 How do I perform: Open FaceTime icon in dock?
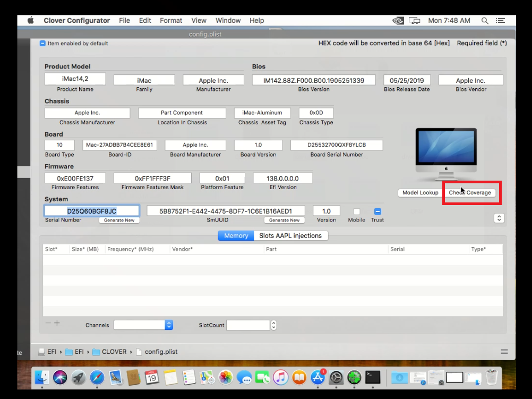(x=262, y=377)
